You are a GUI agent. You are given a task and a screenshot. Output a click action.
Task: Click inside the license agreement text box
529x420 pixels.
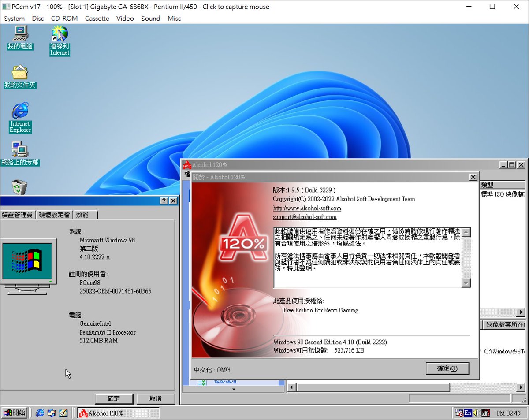pos(368,257)
